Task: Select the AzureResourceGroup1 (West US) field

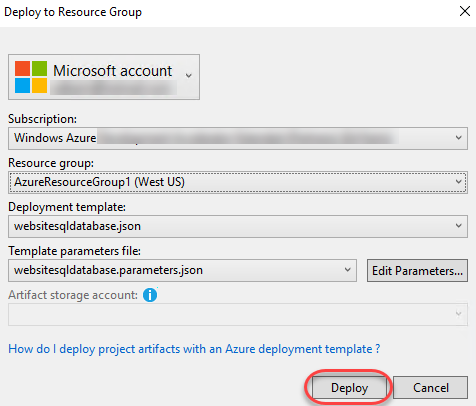Action: 238,182
